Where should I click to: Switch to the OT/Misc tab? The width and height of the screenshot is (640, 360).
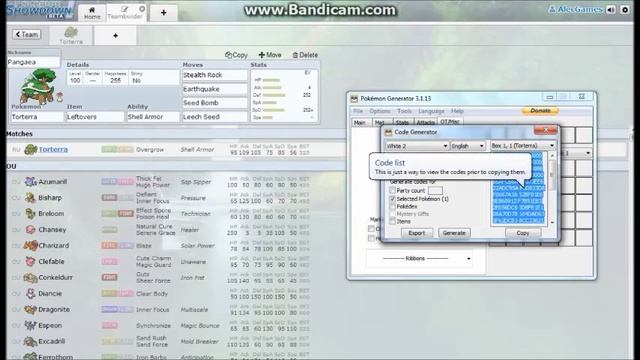[450, 122]
